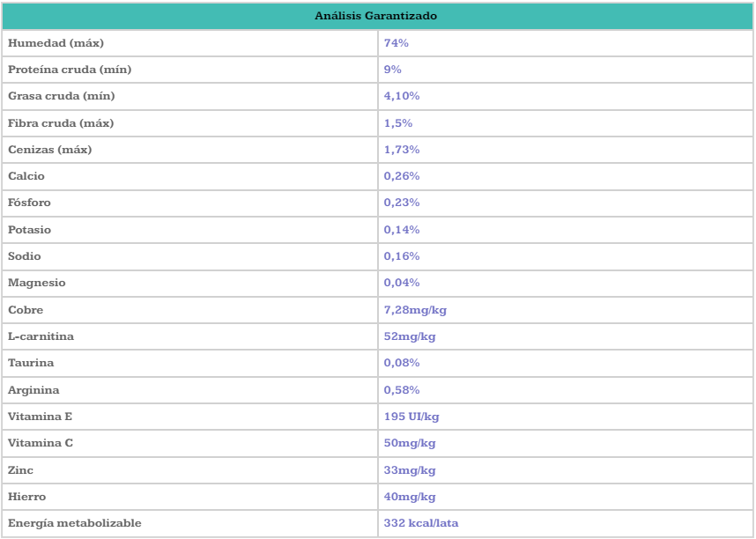
Task: Click the Fósforo row label
Action: (x=30, y=203)
